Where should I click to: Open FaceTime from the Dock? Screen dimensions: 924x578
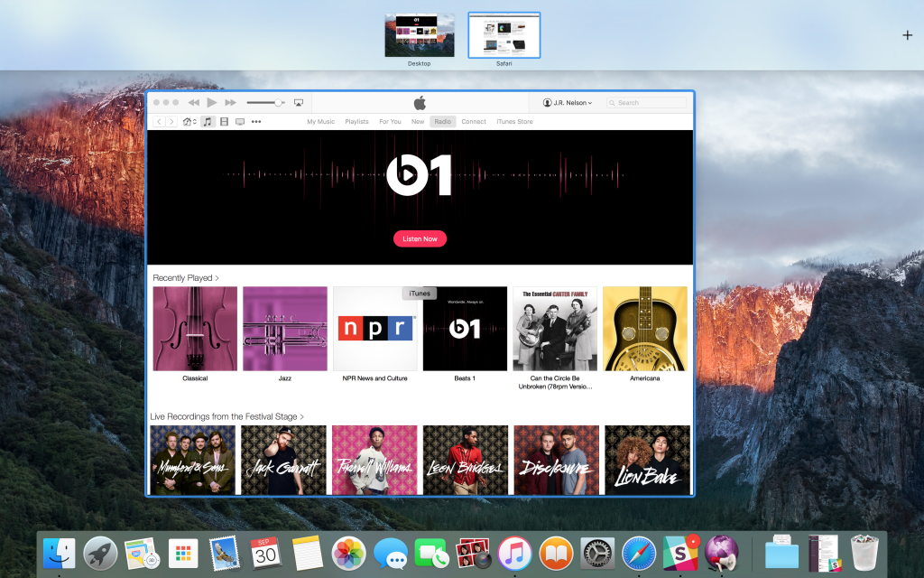[431, 554]
